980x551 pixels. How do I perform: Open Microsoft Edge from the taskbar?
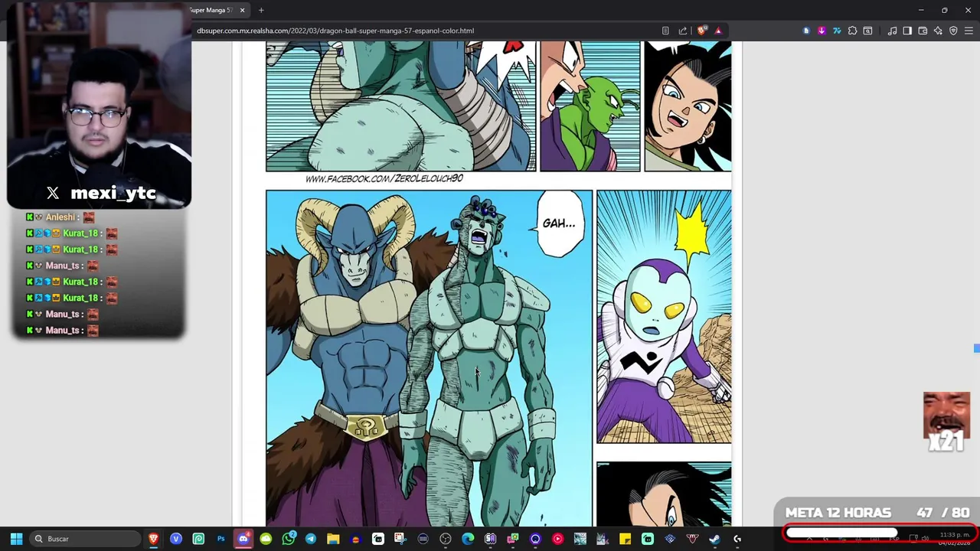coord(468,539)
